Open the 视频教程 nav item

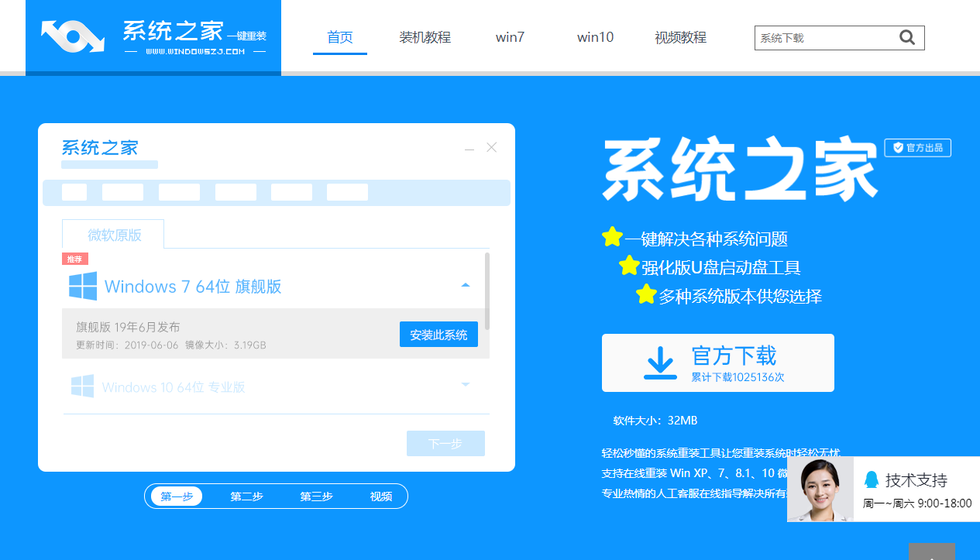point(681,37)
